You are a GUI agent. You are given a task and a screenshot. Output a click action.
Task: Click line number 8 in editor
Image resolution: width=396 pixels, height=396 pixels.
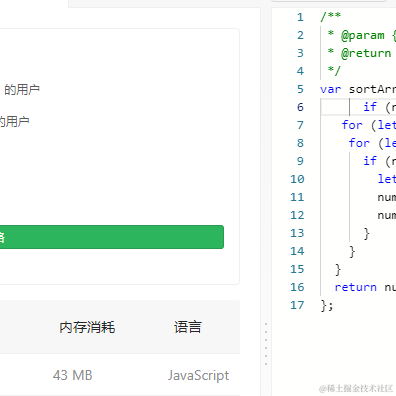(300, 143)
